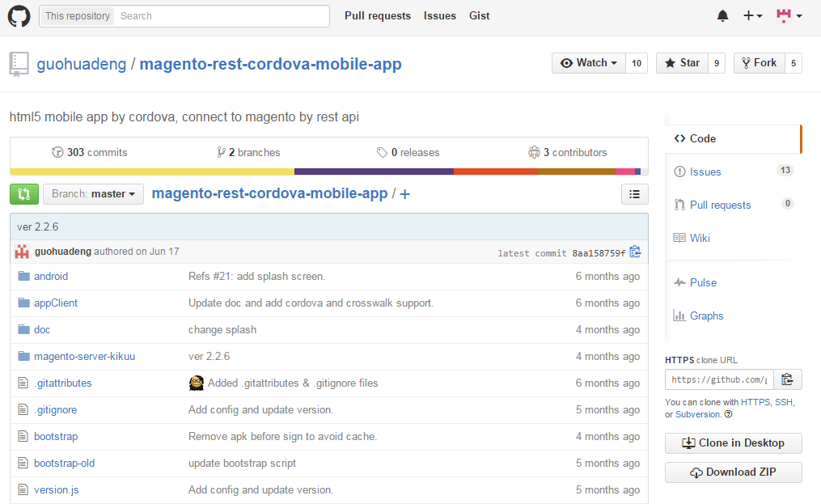Screen dimensions: 821x504
Task: Open the Graphs sidebar tab
Action: click(733, 316)
